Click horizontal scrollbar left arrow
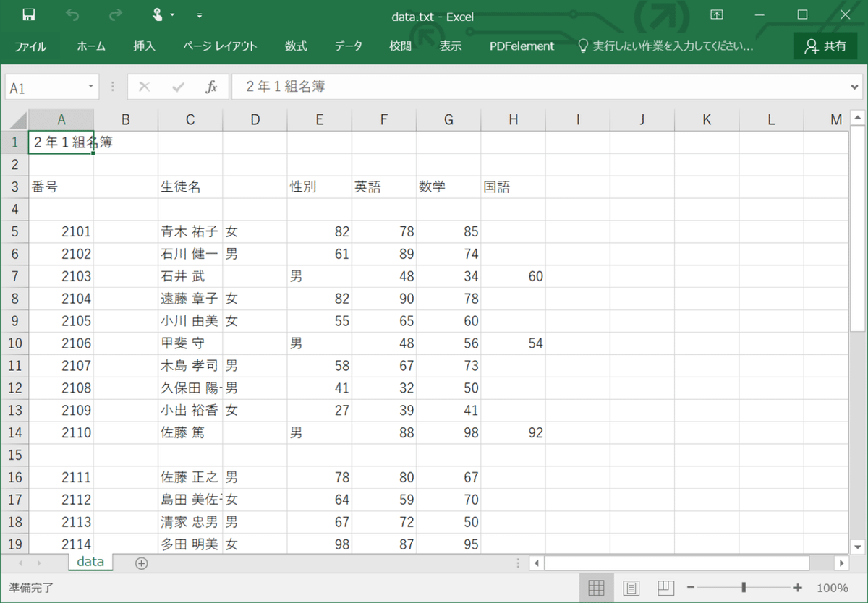This screenshot has width=868, height=603. coord(537,563)
